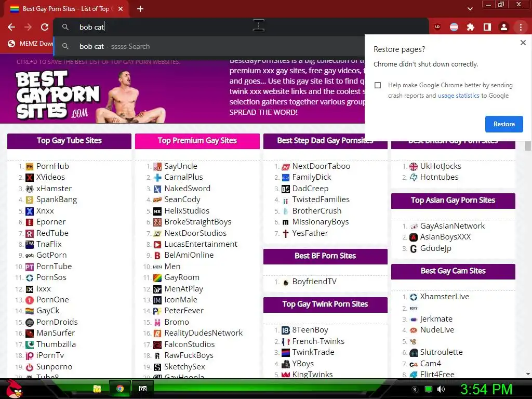Click the 3:54 PM taskbar clock
Viewport: 532px width, 399px height.
(486, 389)
